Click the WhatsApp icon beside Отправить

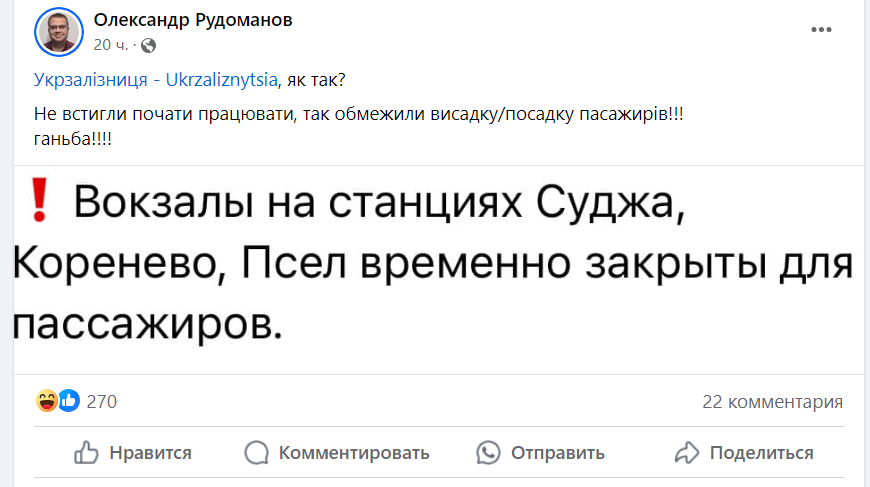tap(488, 453)
